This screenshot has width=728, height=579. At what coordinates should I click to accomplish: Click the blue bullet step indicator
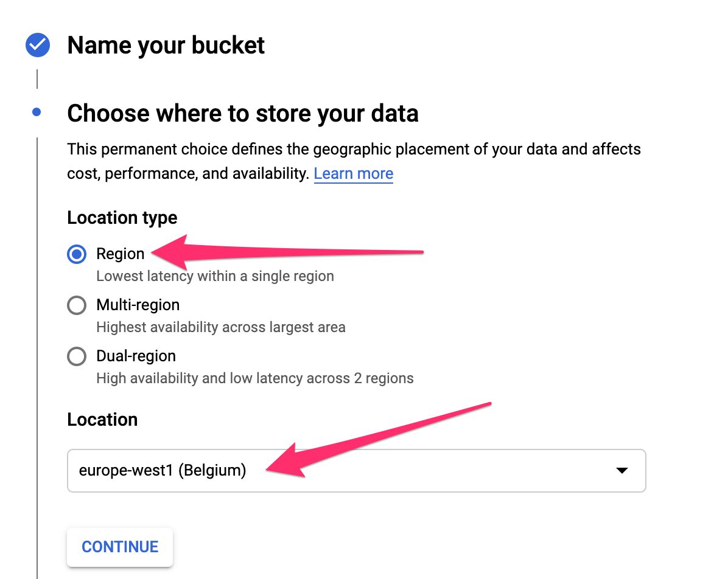click(37, 112)
